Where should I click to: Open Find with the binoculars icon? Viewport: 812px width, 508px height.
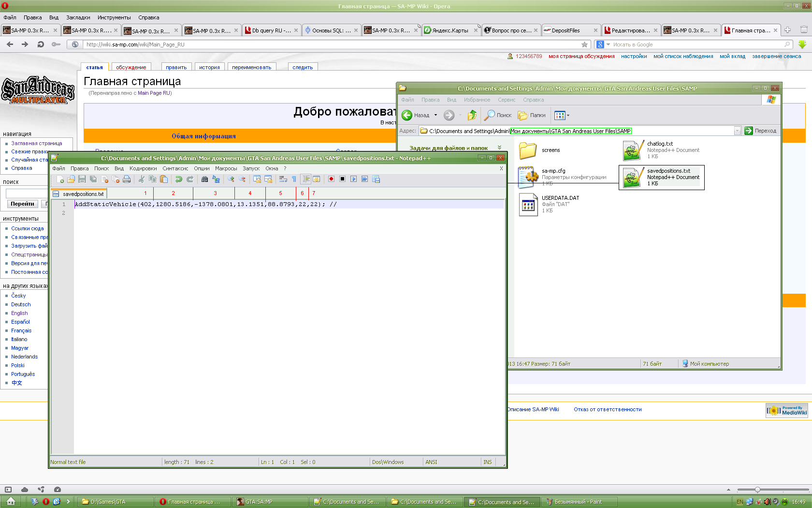click(204, 179)
